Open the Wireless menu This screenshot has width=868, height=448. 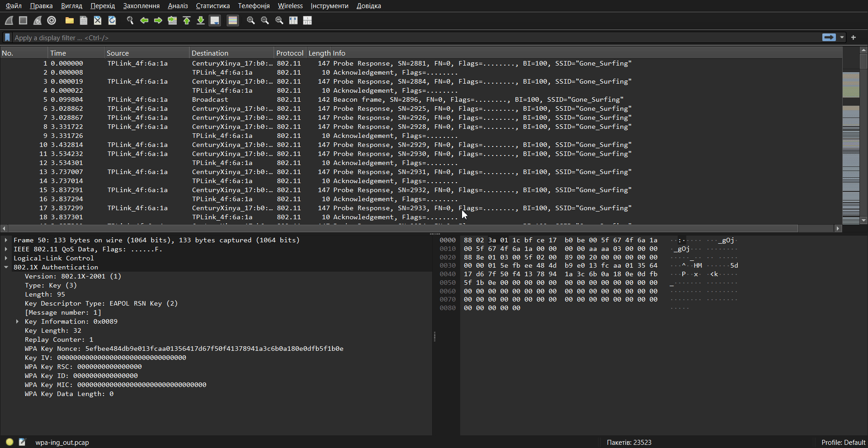(x=290, y=6)
